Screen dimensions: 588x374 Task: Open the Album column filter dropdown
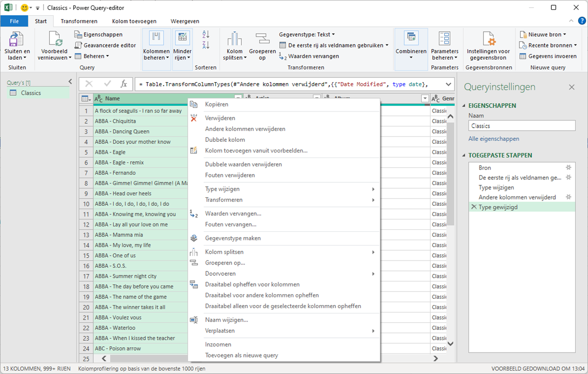click(x=424, y=99)
